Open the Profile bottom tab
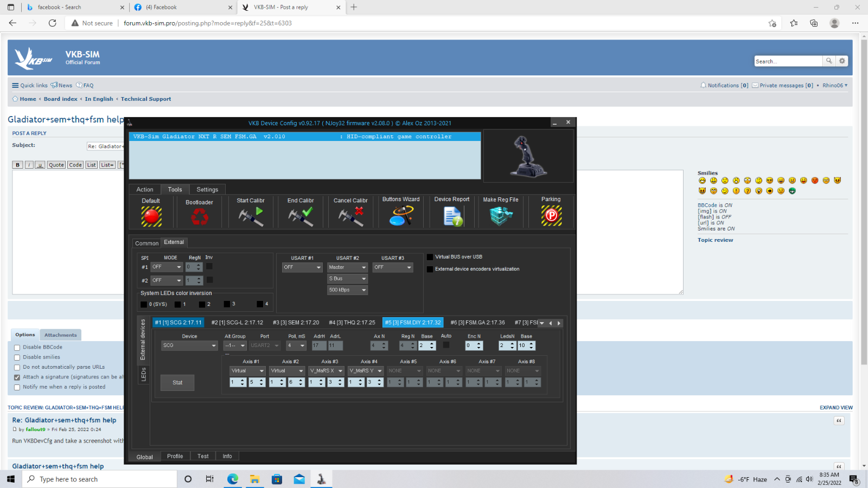868x488 pixels. [x=175, y=456]
